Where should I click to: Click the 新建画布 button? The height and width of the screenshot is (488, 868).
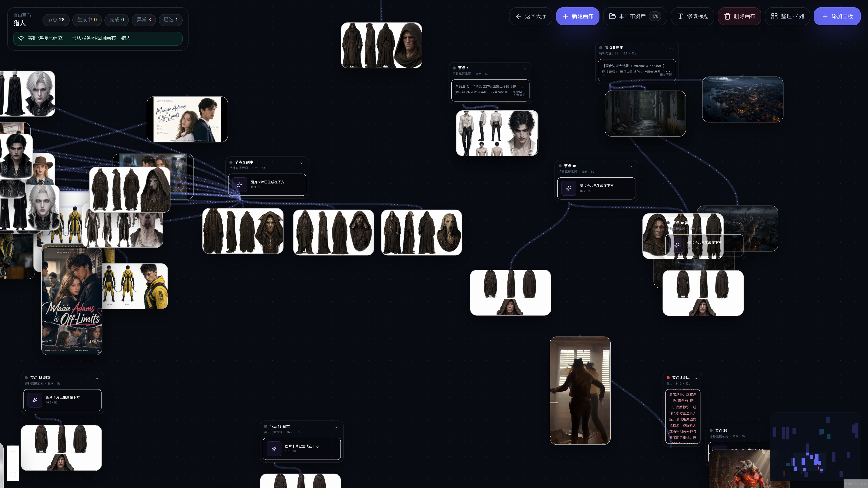[578, 16]
